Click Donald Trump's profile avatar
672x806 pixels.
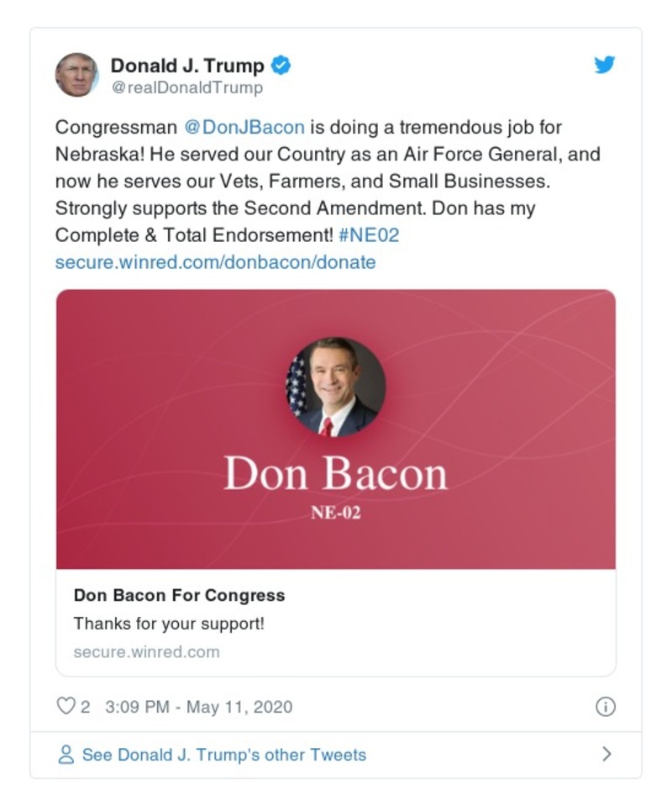coord(76,73)
